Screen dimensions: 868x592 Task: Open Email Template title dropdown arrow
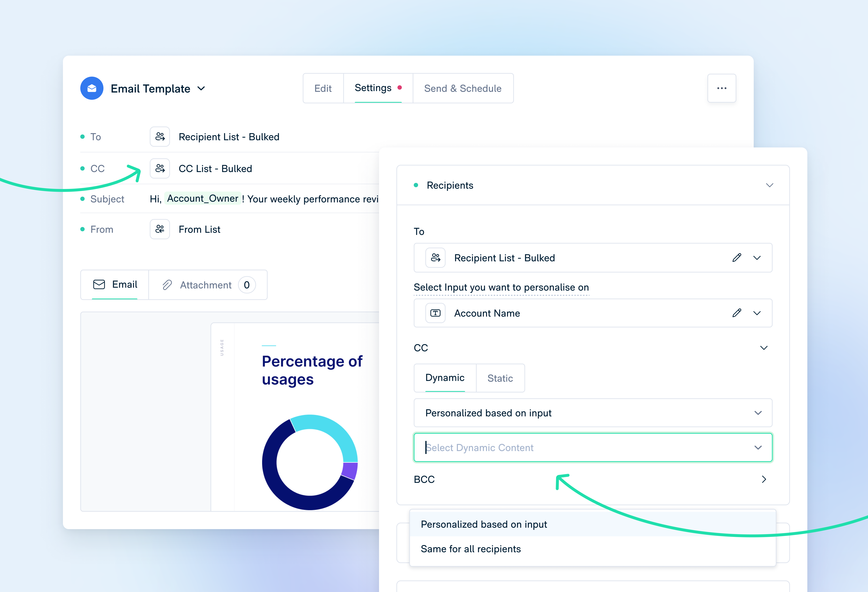pos(201,89)
